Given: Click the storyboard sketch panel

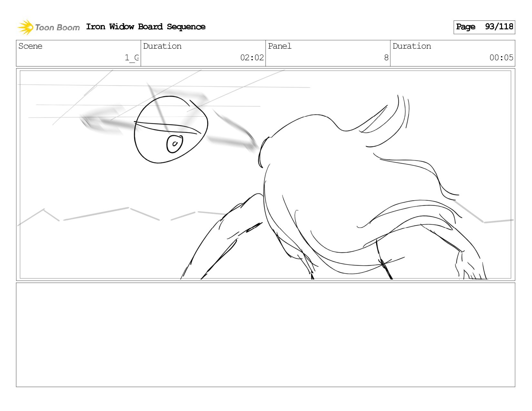Looking at the screenshot, I should coord(265,174).
